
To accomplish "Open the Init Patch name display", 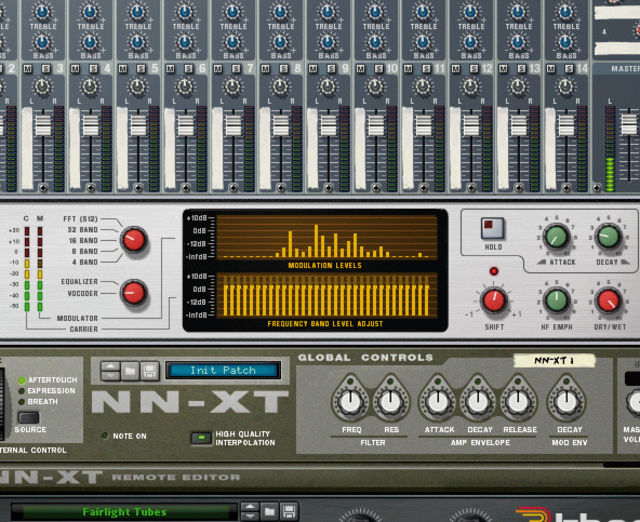I will point(223,370).
